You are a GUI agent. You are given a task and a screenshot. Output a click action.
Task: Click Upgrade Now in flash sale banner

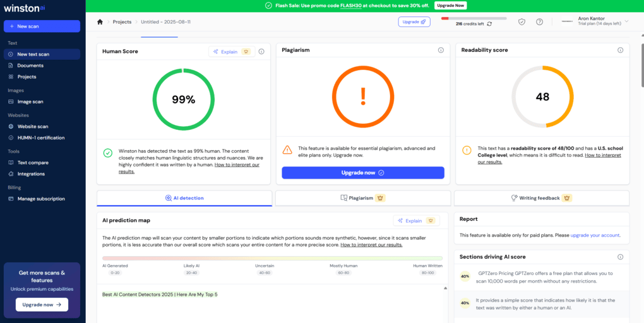coord(450,5)
